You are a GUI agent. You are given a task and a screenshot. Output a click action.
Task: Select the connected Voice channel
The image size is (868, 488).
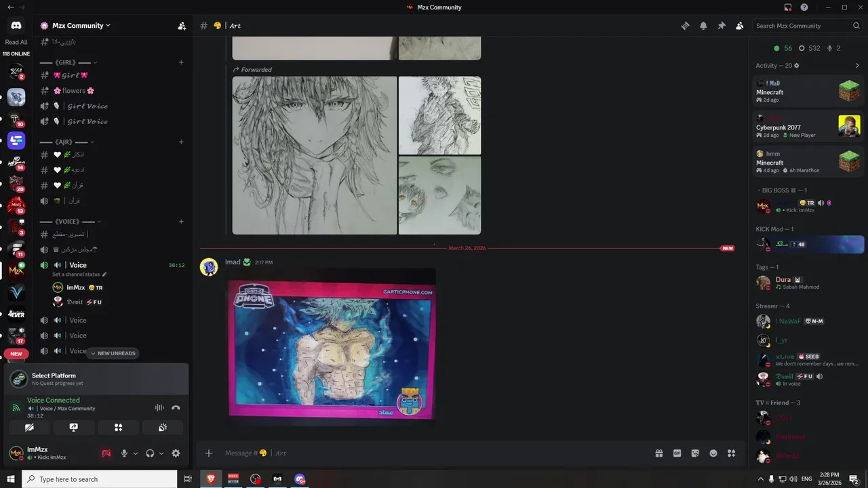[112, 265]
